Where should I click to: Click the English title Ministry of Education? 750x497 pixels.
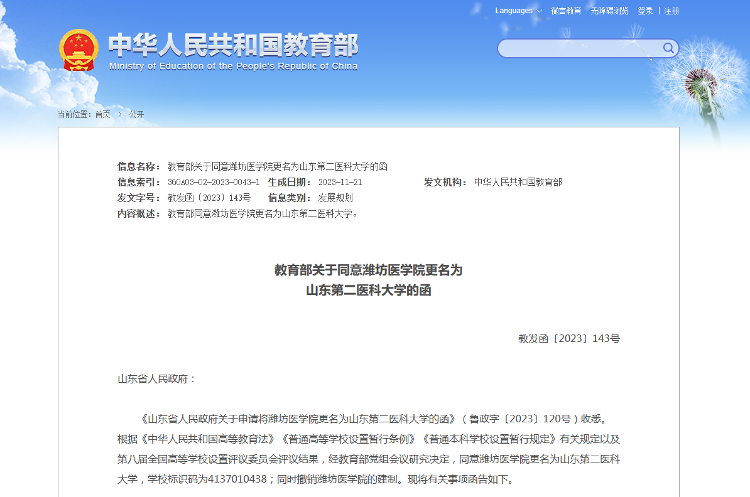coord(233,66)
